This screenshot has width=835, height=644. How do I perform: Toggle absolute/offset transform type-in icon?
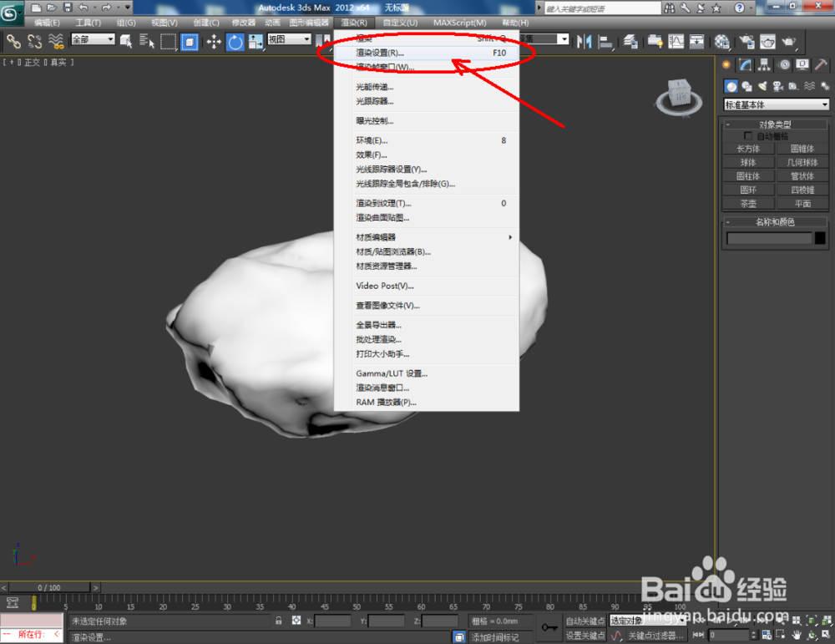296,621
